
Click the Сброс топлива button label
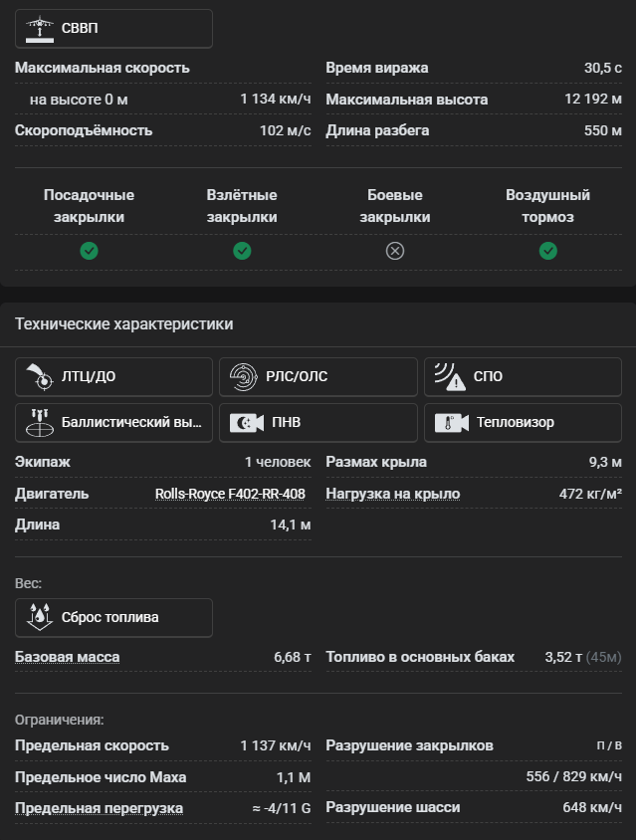(x=109, y=617)
